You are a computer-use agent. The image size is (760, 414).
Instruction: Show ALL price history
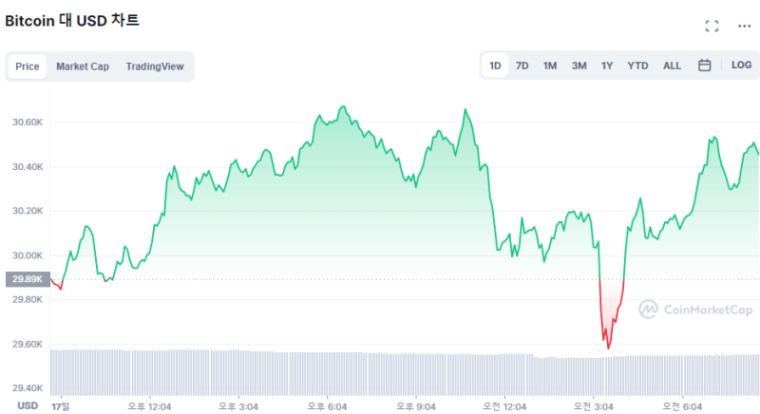[x=672, y=66]
